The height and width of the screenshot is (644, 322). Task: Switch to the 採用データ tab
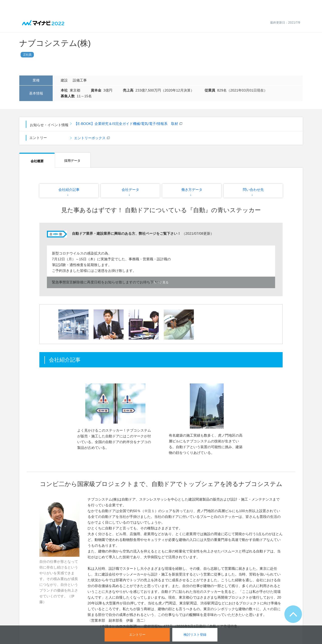click(x=72, y=160)
